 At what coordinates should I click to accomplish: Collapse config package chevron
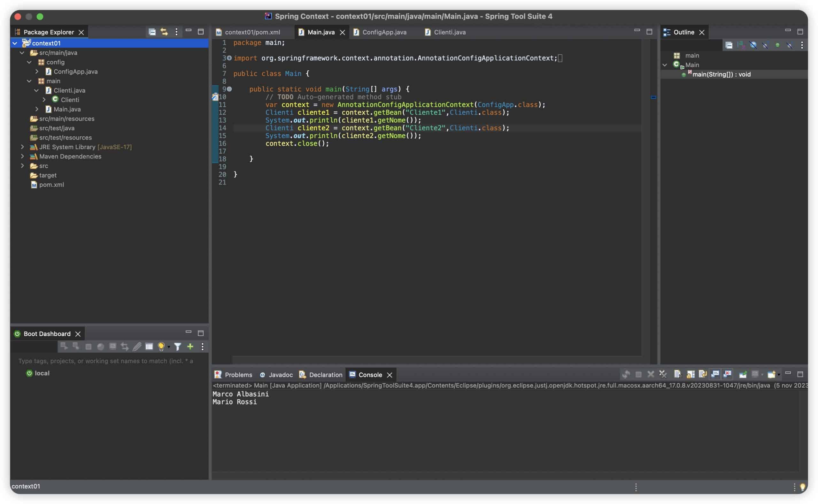tap(29, 62)
